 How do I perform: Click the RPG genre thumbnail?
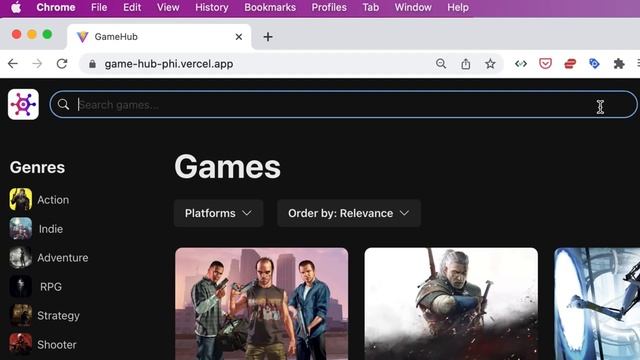(x=21, y=287)
